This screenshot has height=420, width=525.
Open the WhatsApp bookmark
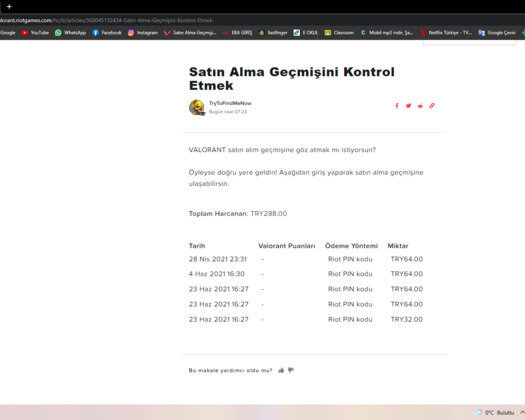[x=70, y=32]
